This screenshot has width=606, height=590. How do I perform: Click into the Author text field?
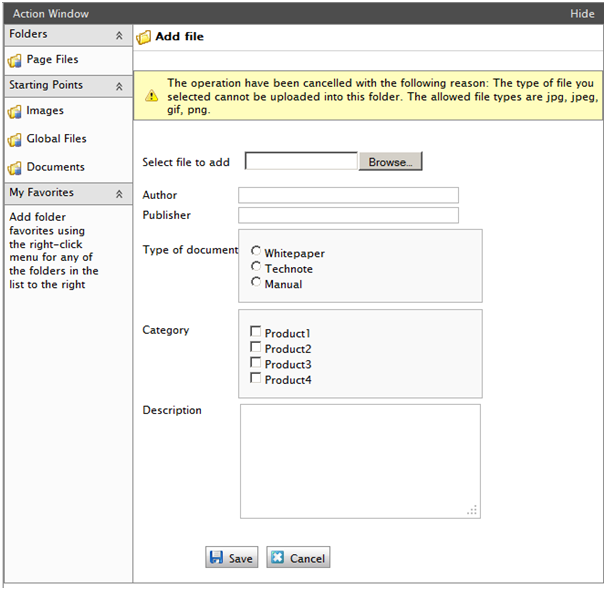click(x=348, y=195)
